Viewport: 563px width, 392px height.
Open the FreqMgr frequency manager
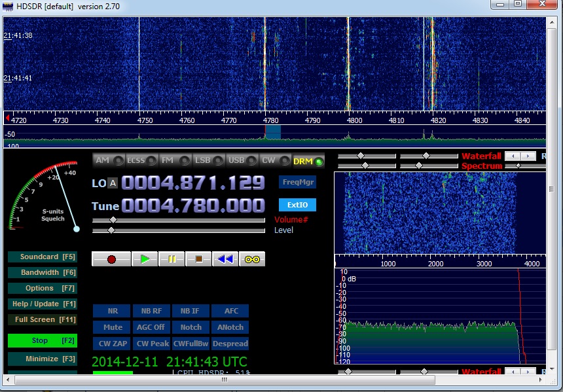pyautogui.click(x=297, y=182)
